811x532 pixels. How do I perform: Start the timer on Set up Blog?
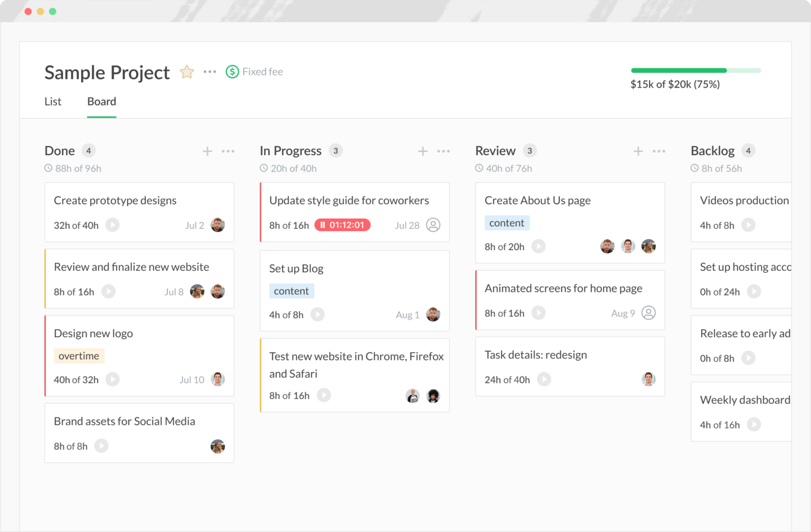click(317, 314)
